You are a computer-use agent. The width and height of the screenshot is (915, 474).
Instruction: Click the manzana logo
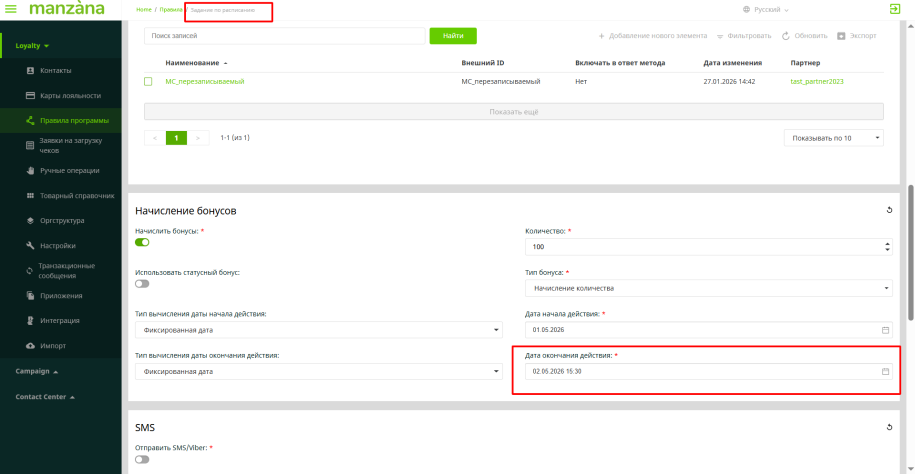[x=67, y=9]
